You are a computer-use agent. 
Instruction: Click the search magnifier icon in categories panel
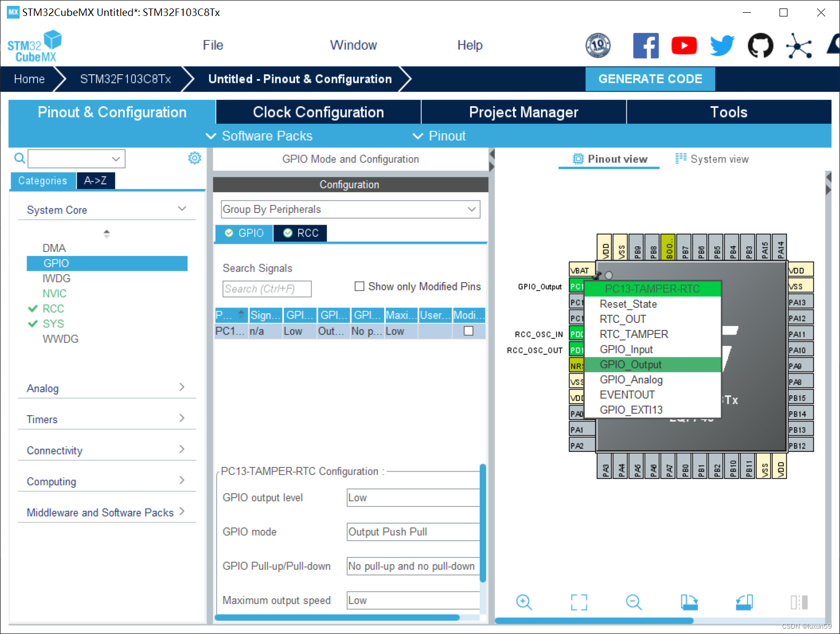click(20, 158)
